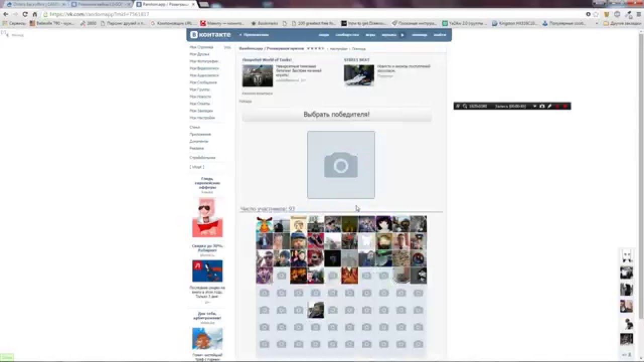The width and height of the screenshot is (644, 362).
Task: Open Мои Сообщения in left menu
Action: point(203,82)
